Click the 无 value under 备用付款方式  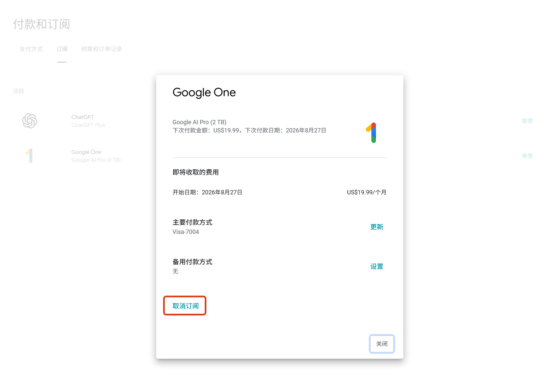pyautogui.click(x=175, y=271)
